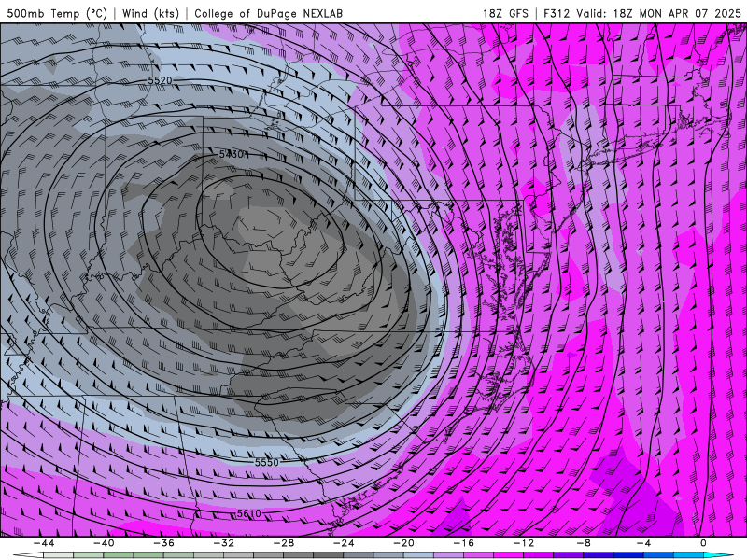Click the 'F312' forecast hour text
The image size is (747, 560).
(x=556, y=13)
